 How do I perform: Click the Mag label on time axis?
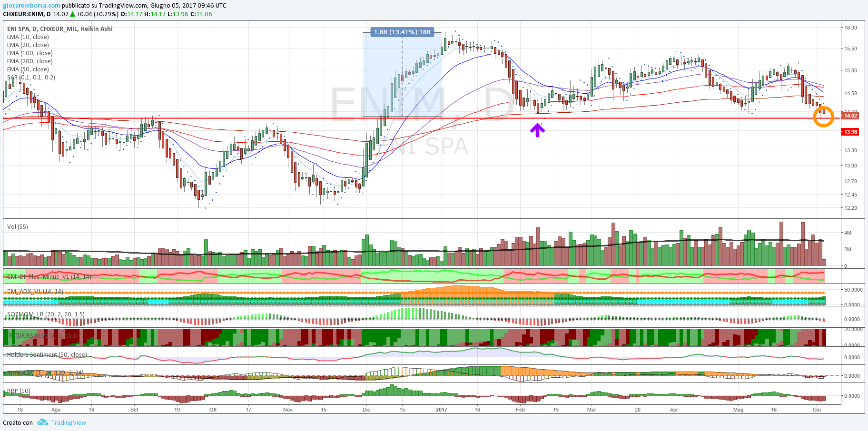point(738,410)
